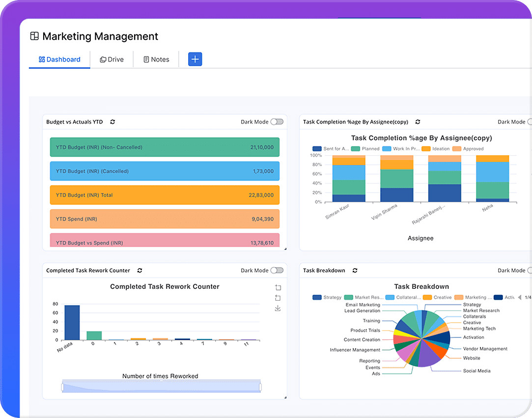The width and height of the screenshot is (532, 418).
Task: Open the Dashboard tab
Action: click(60, 59)
